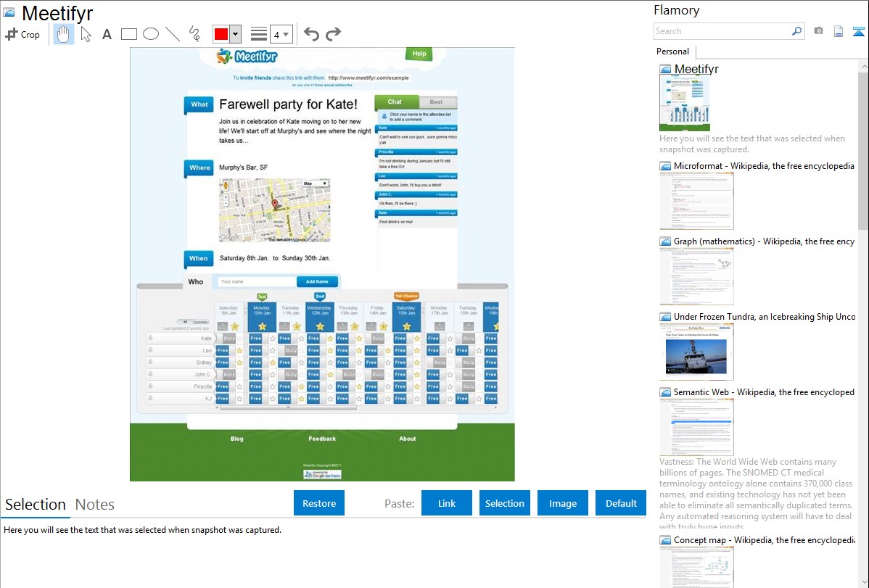869x588 pixels.
Task: Open the Meetifyr snapshot thumbnail
Action: 685,103
